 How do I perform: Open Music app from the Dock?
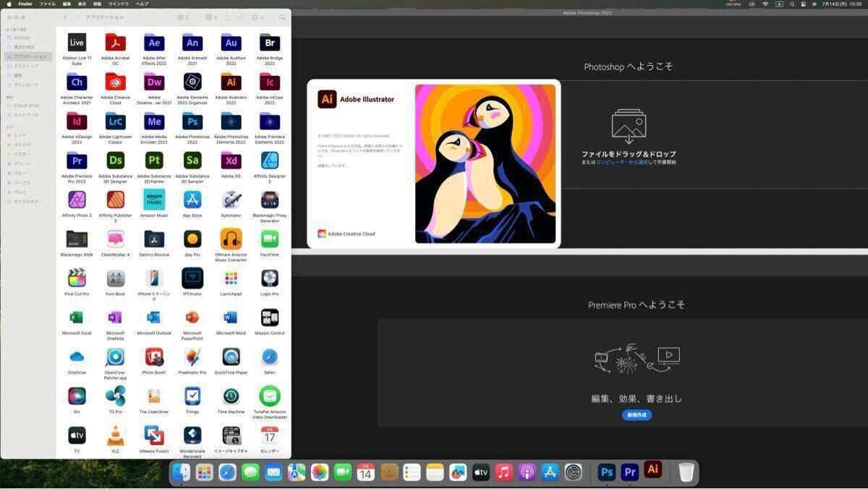tap(504, 472)
